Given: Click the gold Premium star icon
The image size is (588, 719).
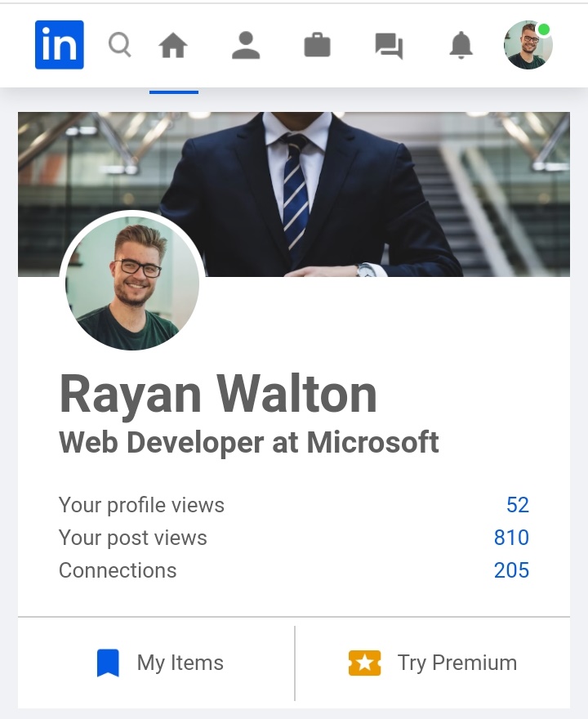Looking at the screenshot, I should (364, 663).
